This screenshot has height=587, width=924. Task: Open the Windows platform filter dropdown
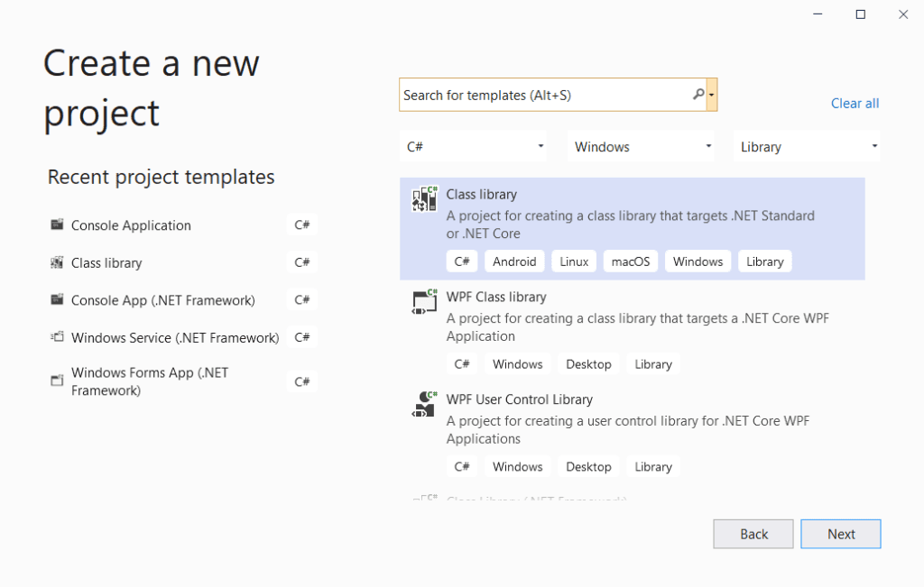(x=641, y=147)
